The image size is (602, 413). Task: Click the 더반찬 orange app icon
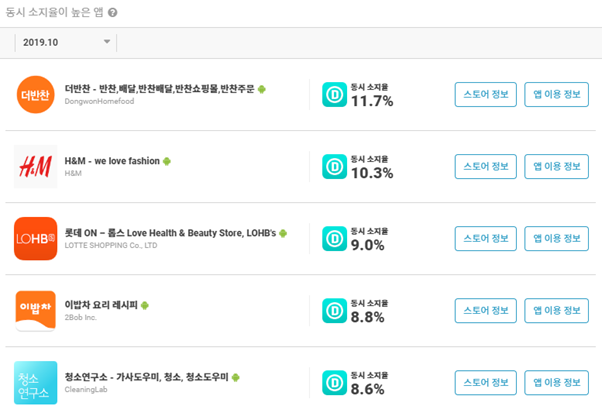pos(35,94)
